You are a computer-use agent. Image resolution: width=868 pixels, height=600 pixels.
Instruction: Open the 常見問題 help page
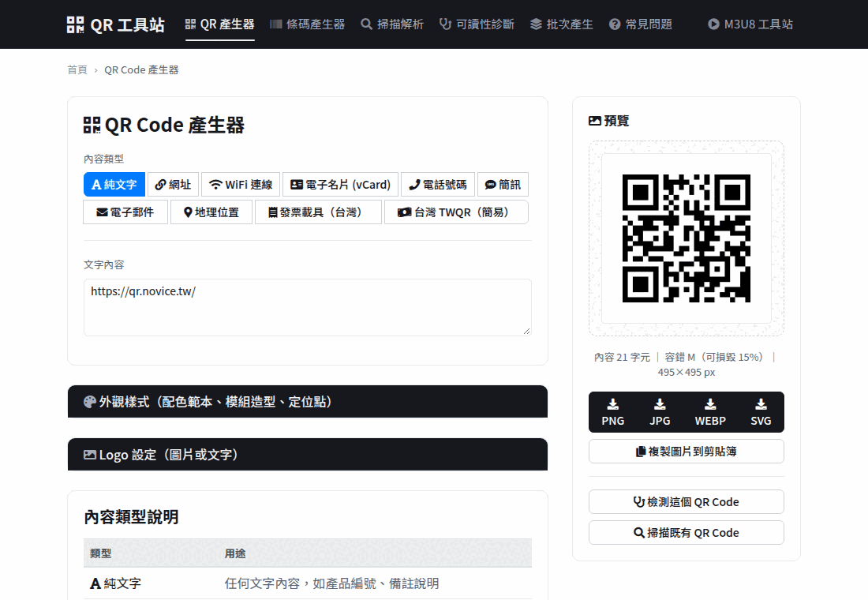[x=641, y=24]
